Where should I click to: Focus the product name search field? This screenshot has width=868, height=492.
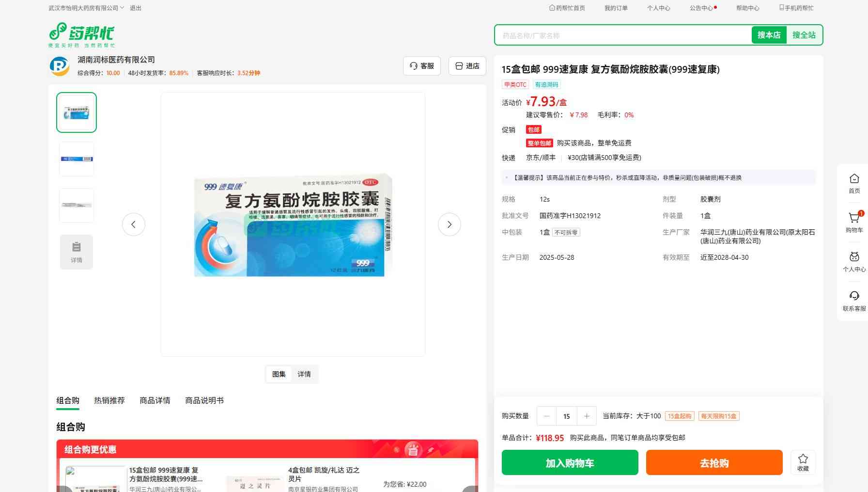[622, 35]
